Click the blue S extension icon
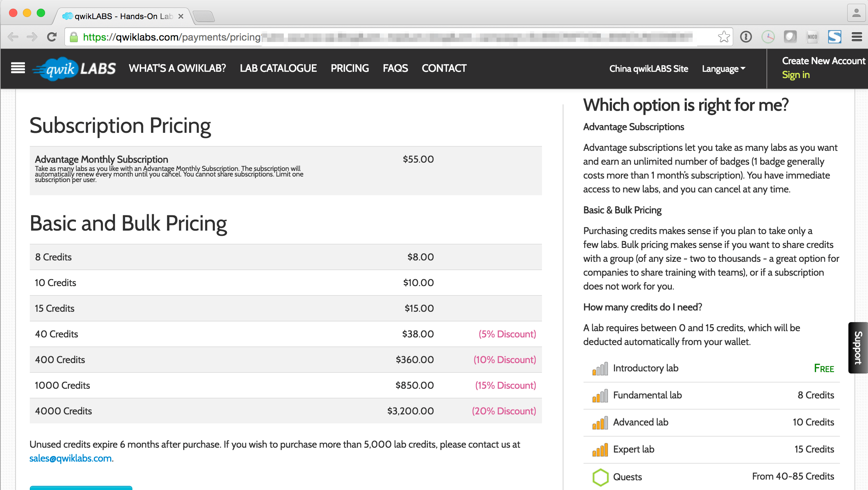 point(834,37)
